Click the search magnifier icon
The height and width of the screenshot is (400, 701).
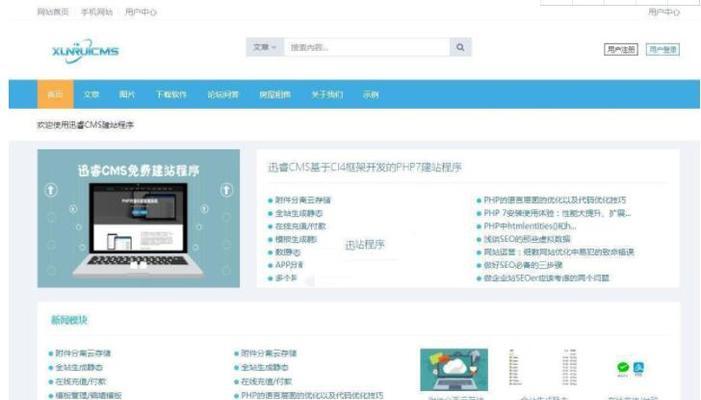click(x=460, y=47)
